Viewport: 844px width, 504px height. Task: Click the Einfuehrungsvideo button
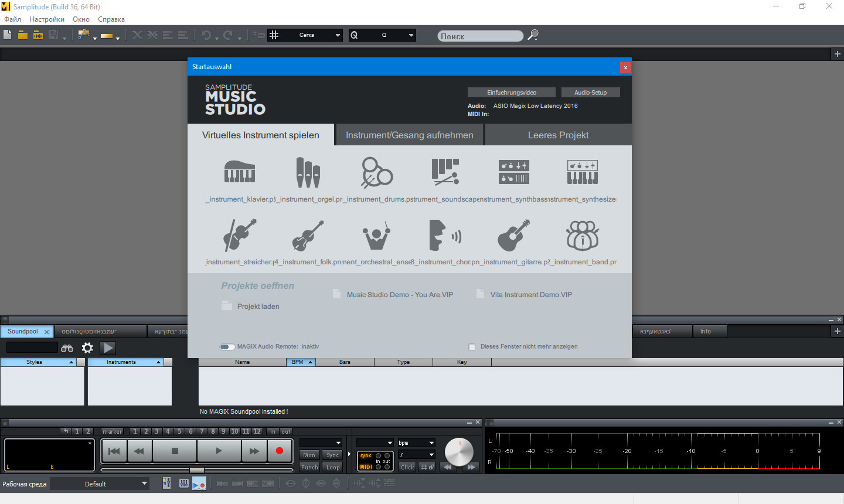[x=512, y=93]
